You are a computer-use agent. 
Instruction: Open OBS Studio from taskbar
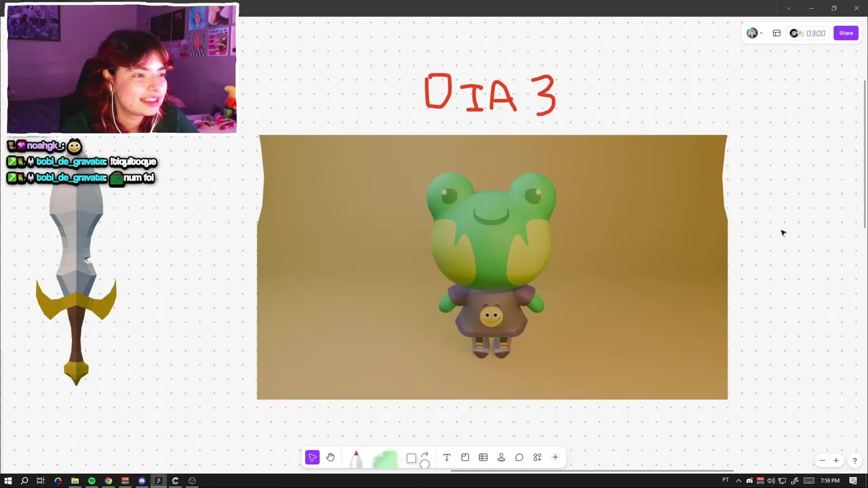pos(192,481)
